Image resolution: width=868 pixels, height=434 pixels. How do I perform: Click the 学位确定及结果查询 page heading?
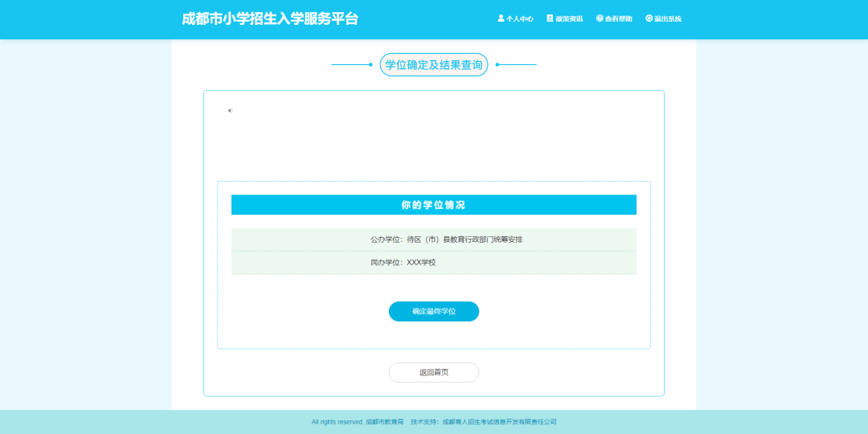[x=434, y=65]
